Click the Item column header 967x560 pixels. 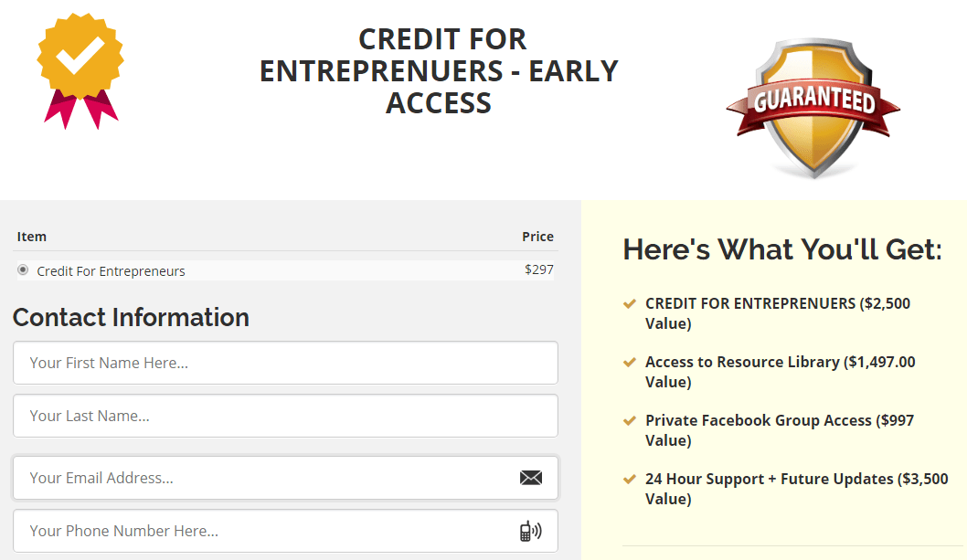(32, 237)
